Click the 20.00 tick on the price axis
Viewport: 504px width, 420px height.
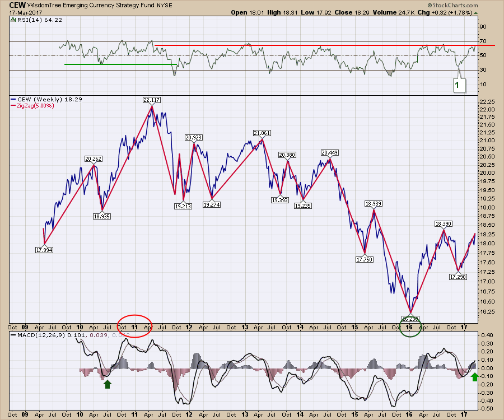[487, 173]
